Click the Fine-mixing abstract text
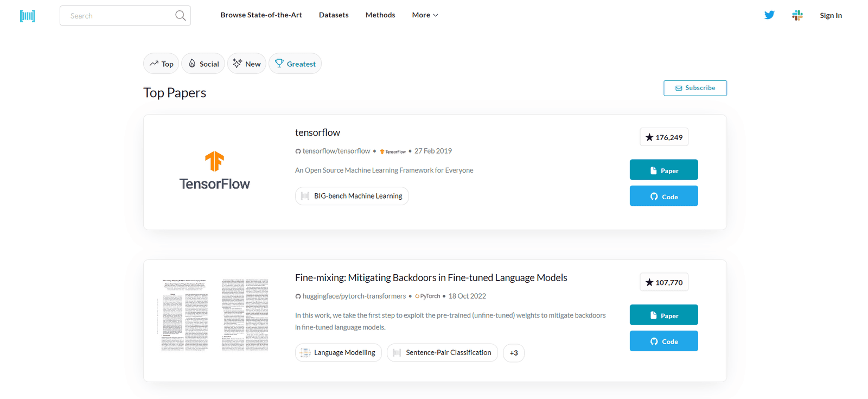868x399 pixels. click(450, 321)
